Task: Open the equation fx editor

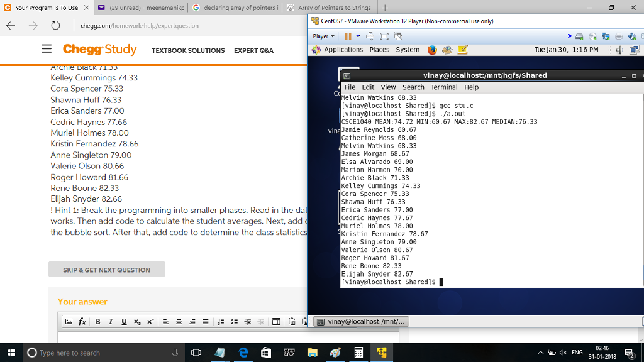Action: pyautogui.click(x=82, y=321)
